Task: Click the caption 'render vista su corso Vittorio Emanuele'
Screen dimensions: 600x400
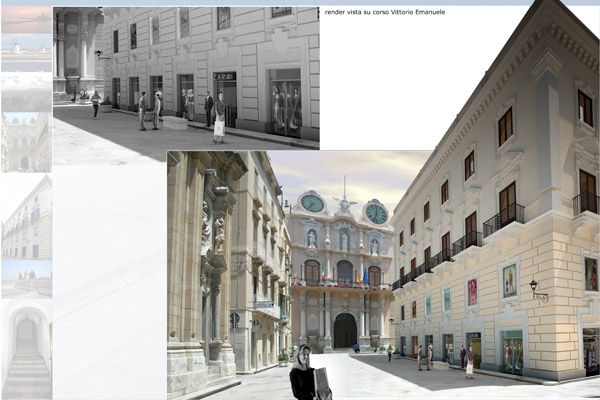Action: (x=385, y=12)
